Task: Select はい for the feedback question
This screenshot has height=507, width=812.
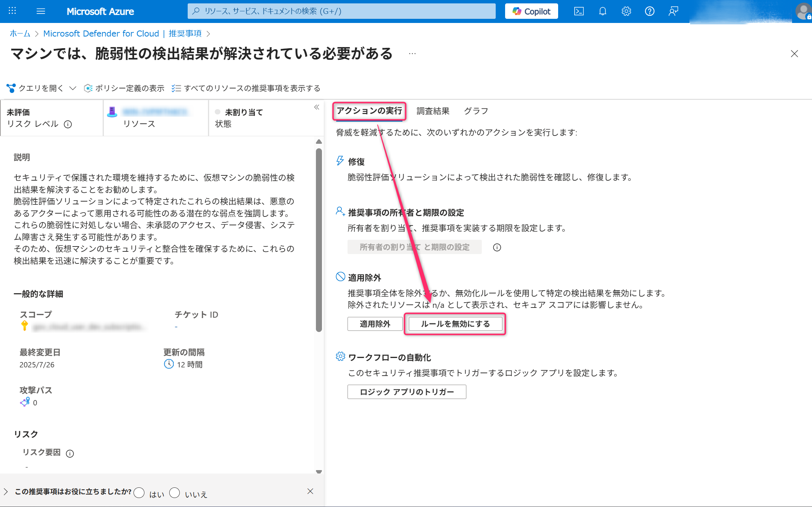Action: pos(139,493)
